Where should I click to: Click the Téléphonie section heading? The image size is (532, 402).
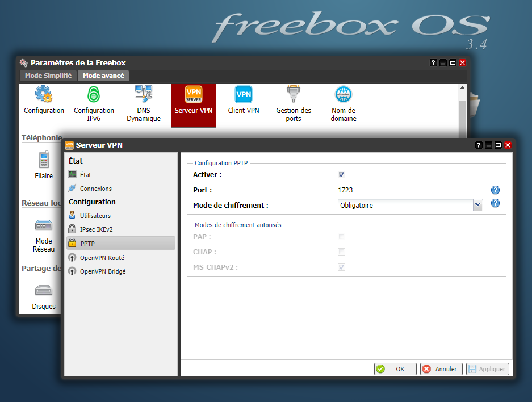point(42,137)
